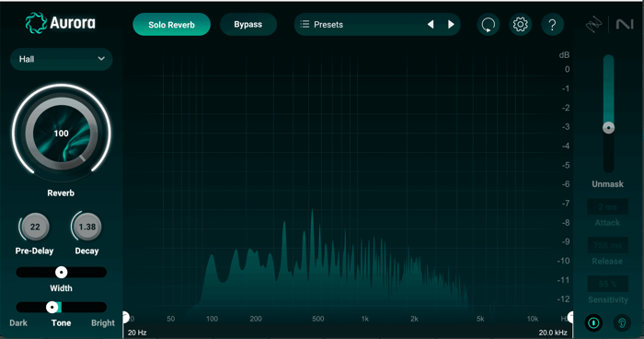Screen dimensions: 644x339
Task: Open the Hall reverb type dropdown
Action: coord(62,59)
